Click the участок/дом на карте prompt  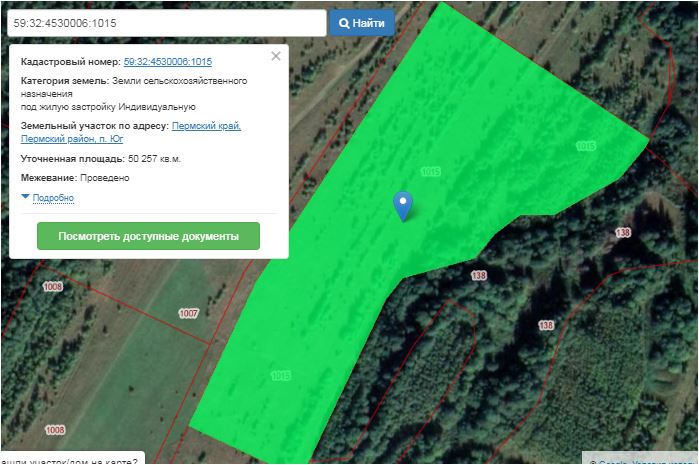point(70,458)
